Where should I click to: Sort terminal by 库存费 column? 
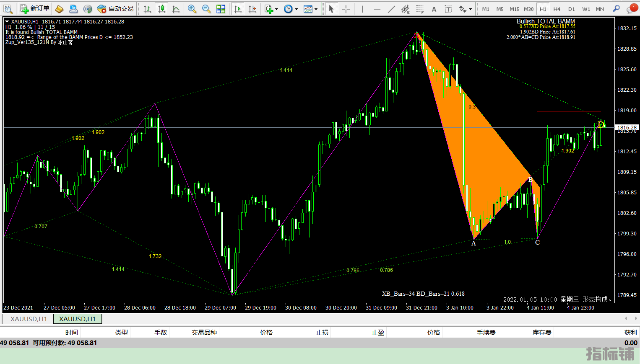(542, 332)
